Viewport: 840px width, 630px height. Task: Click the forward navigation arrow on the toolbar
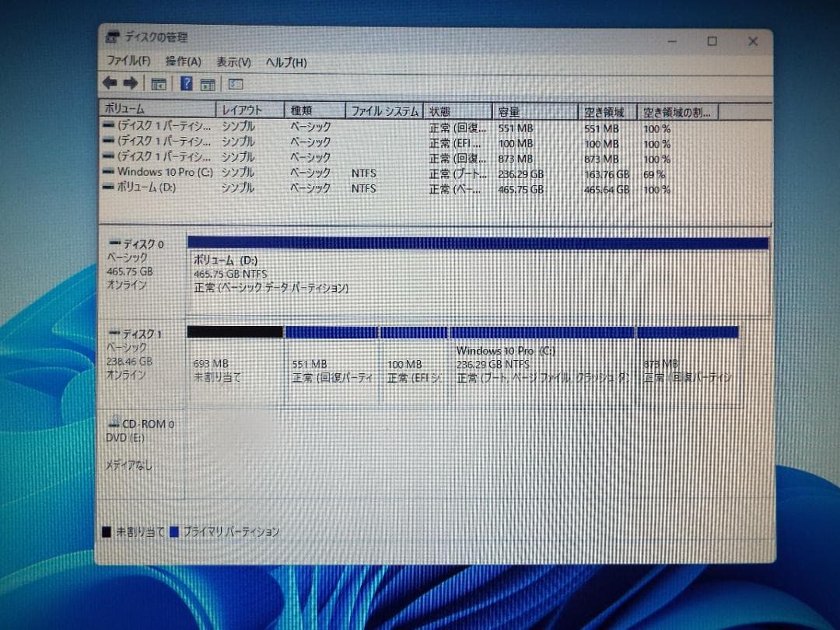point(129,82)
